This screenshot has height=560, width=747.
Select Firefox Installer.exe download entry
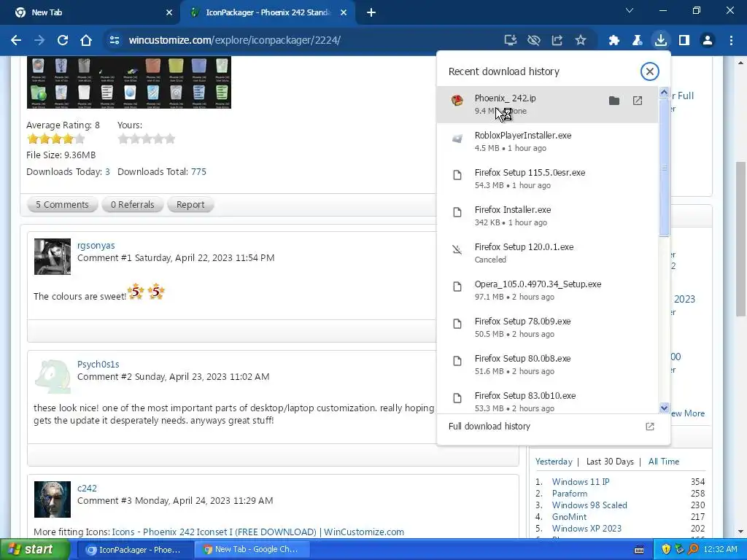[547, 216]
